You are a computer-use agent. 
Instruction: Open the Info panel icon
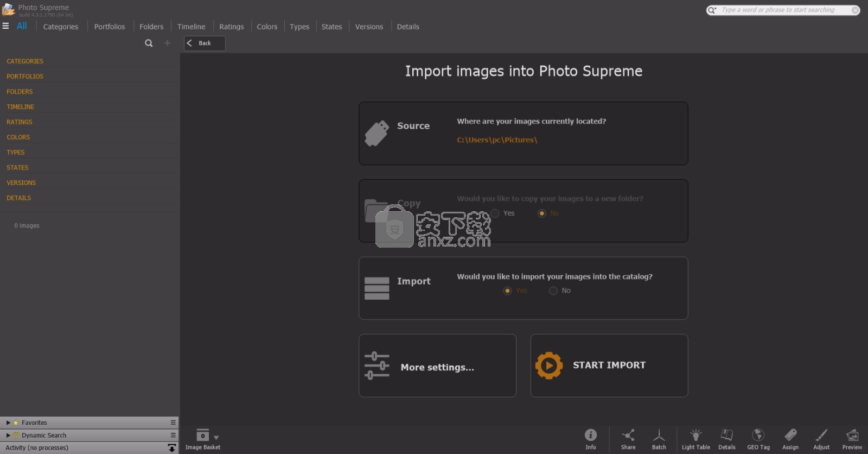tap(590, 435)
